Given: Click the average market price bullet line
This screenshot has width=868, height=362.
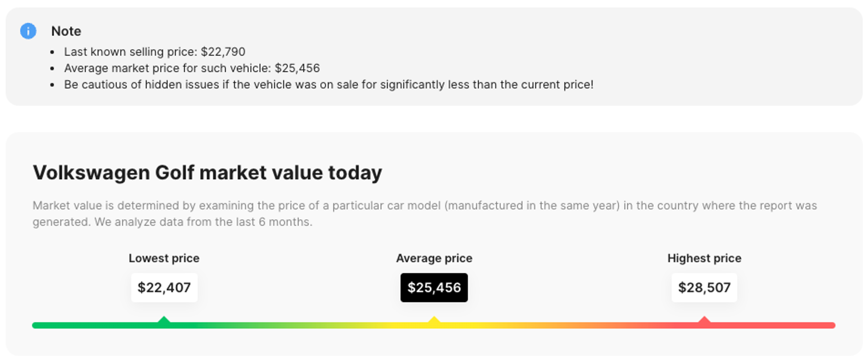Looking at the screenshot, I should tap(192, 68).
